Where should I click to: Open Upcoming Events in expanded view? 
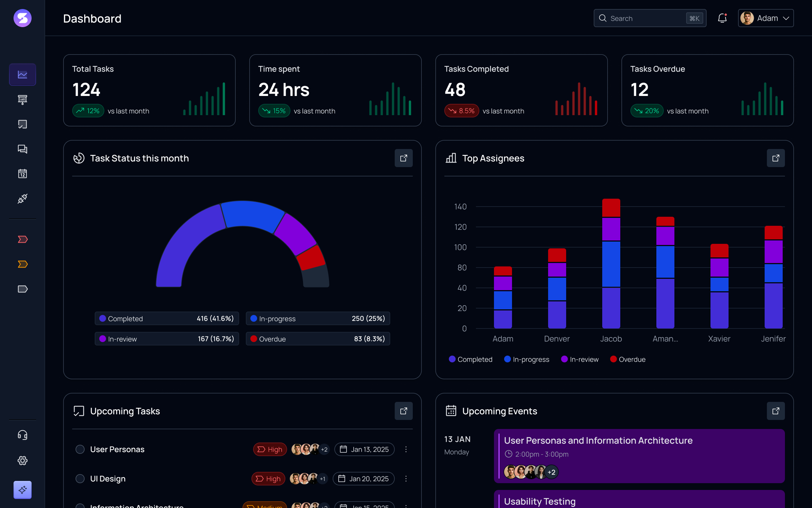(776, 411)
